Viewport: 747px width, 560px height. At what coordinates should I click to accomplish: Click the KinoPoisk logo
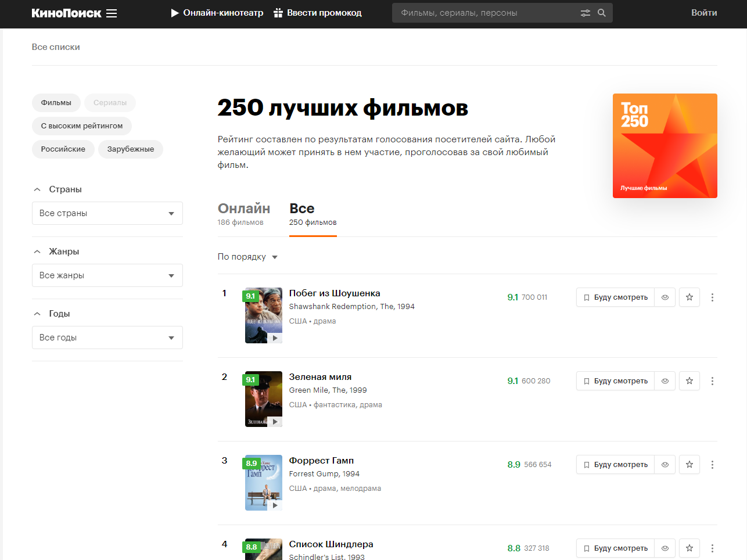click(66, 13)
